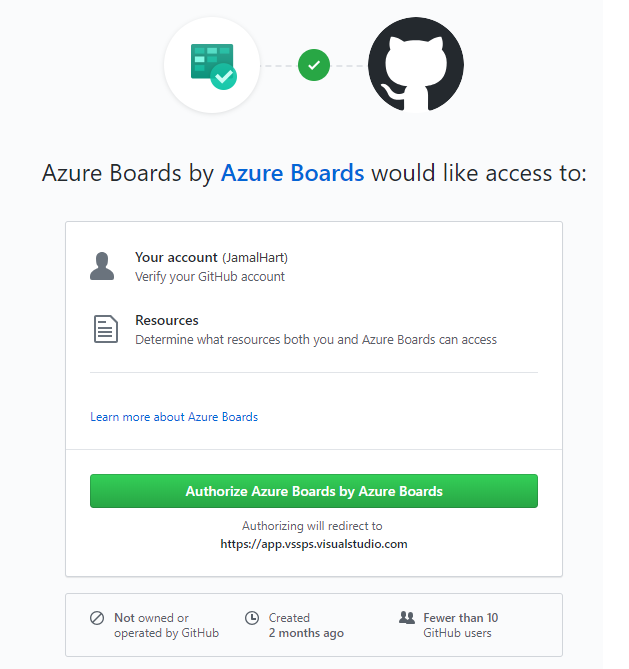This screenshot has width=629, height=669.
Task: Click the clock icon beside Created
Action: coord(252,618)
